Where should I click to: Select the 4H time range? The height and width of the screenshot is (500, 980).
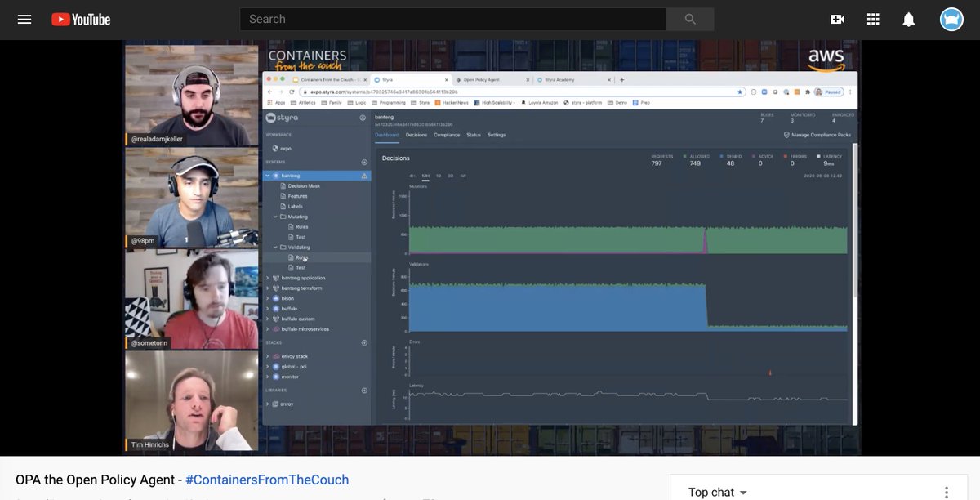pyautogui.click(x=412, y=176)
